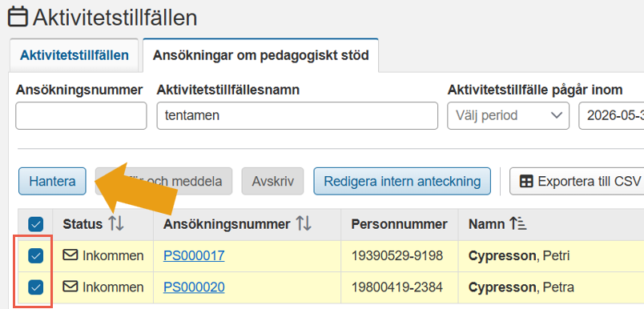Click envelope icon in PS000020 row
This screenshot has width=644, height=309.
(70, 287)
